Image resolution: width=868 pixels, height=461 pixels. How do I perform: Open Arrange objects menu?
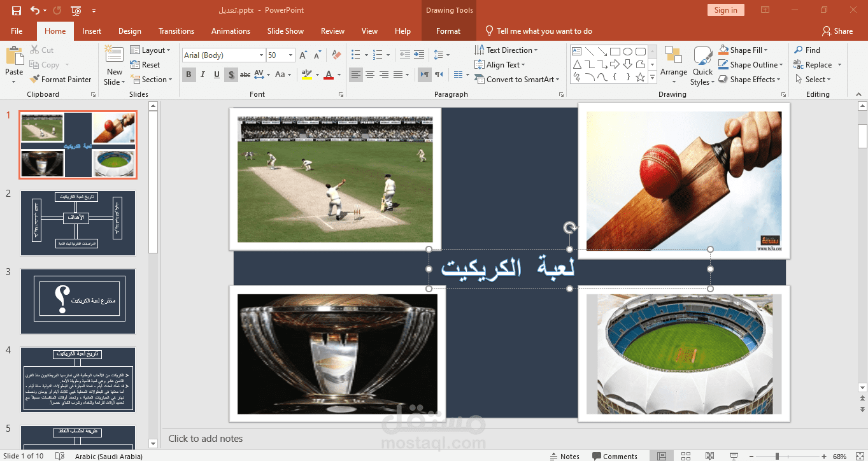673,66
